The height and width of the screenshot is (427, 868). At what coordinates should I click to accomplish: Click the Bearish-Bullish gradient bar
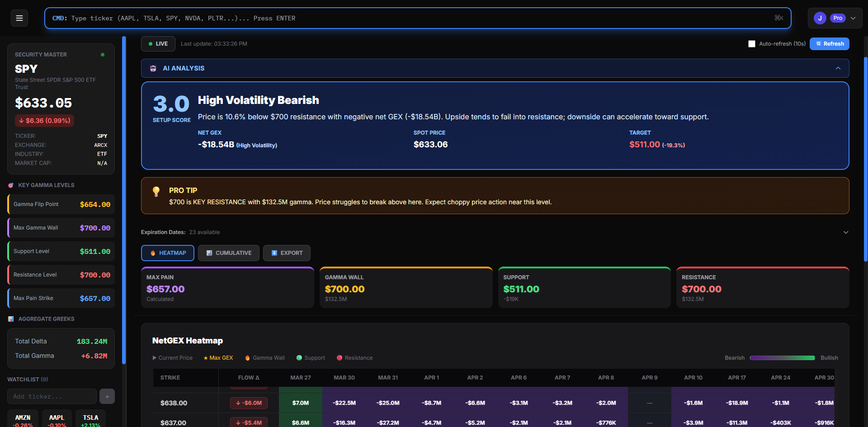[782, 358]
